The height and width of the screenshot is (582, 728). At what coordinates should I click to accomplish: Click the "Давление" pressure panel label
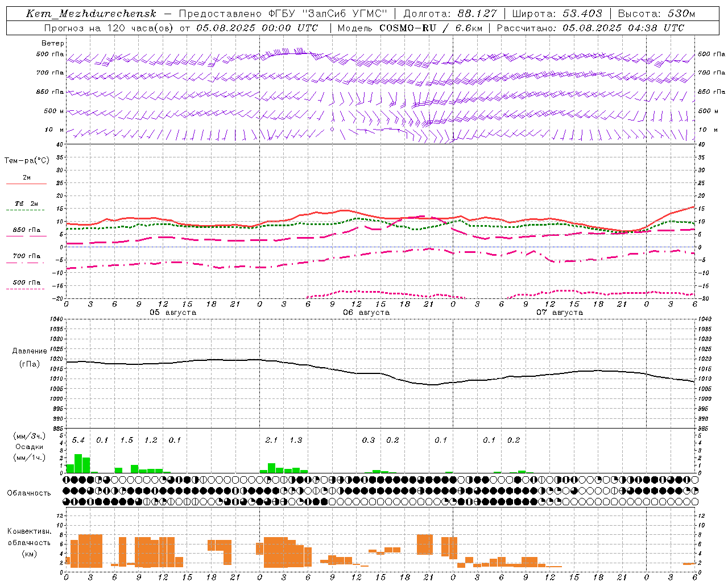[x=30, y=351]
